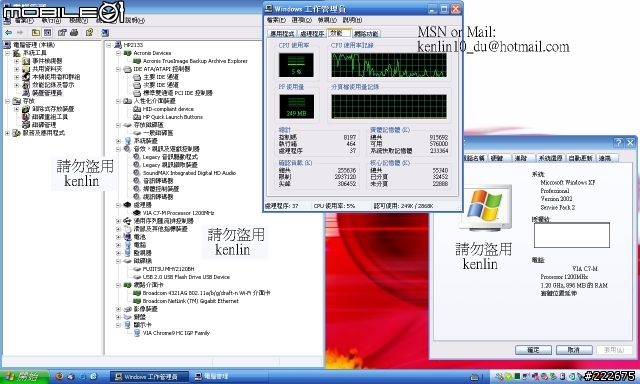Viewport: 640px width, 384px height.
Task: Select the 磁碟重組工具 defragmenter icon
Action: pos(26,117)
